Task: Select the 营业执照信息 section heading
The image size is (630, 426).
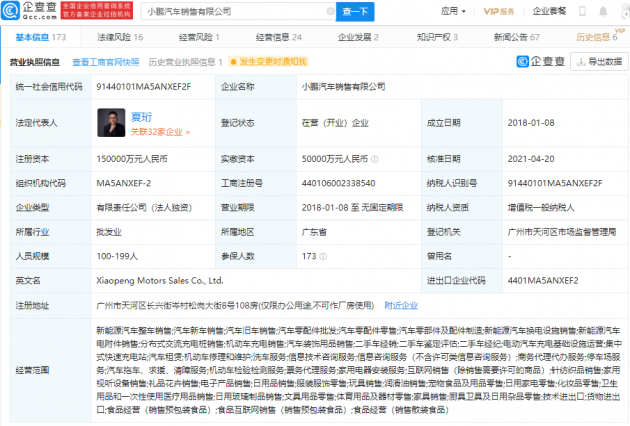Action: click(x=35, y=62)
